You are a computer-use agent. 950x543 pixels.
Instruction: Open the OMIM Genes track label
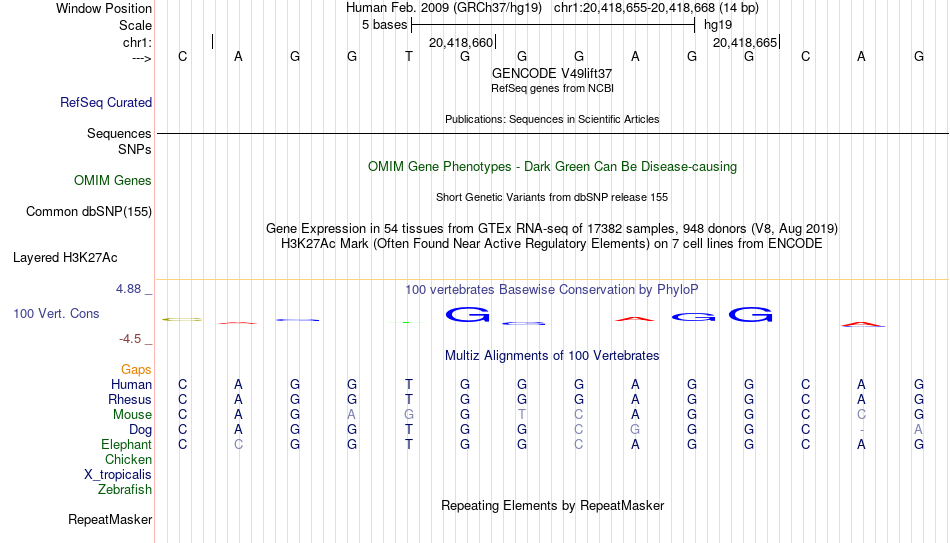[112, 181]
